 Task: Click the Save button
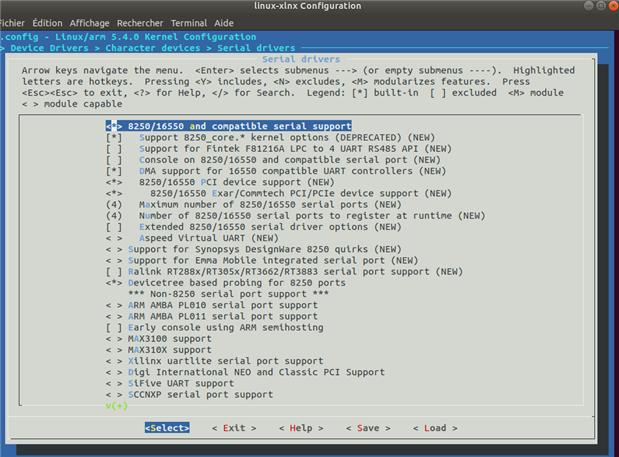(368, 428)
